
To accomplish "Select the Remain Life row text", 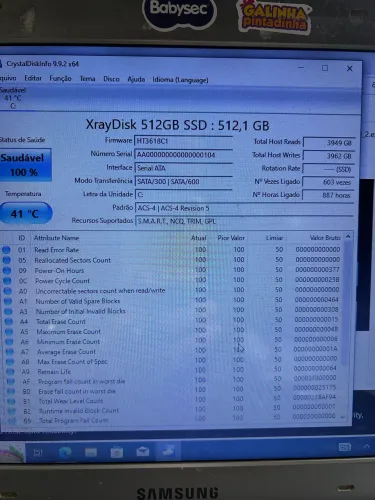I will 54,371.
